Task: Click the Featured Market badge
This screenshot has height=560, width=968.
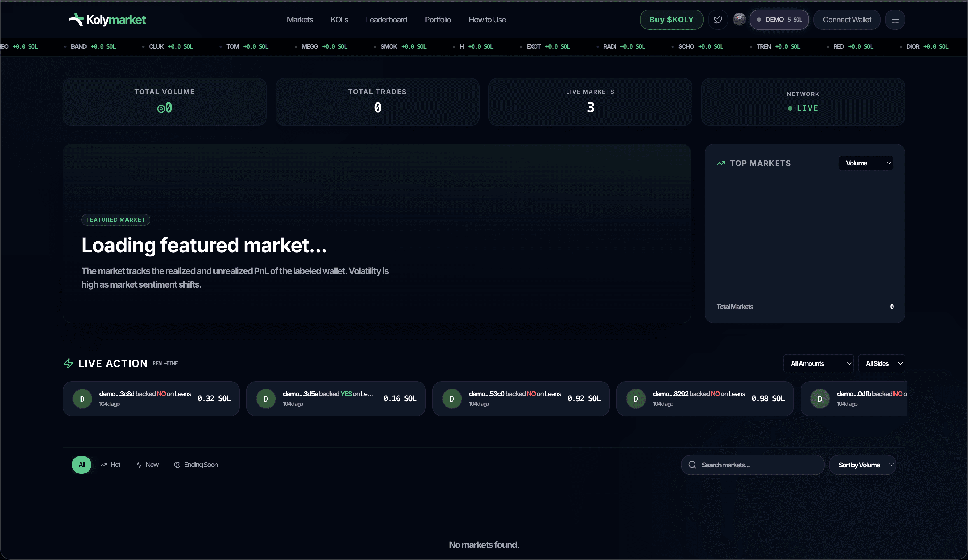Action: pos(116,220)
